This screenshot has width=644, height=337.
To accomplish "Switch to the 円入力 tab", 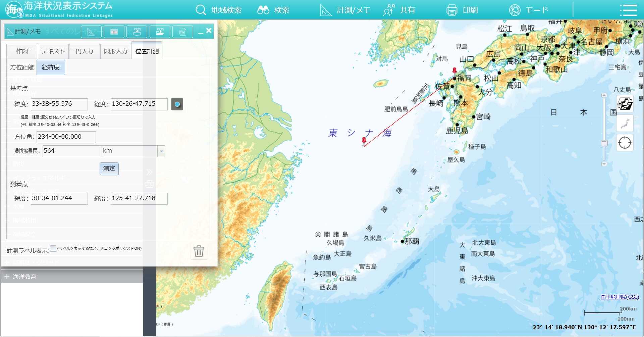I will coord(84,51).
